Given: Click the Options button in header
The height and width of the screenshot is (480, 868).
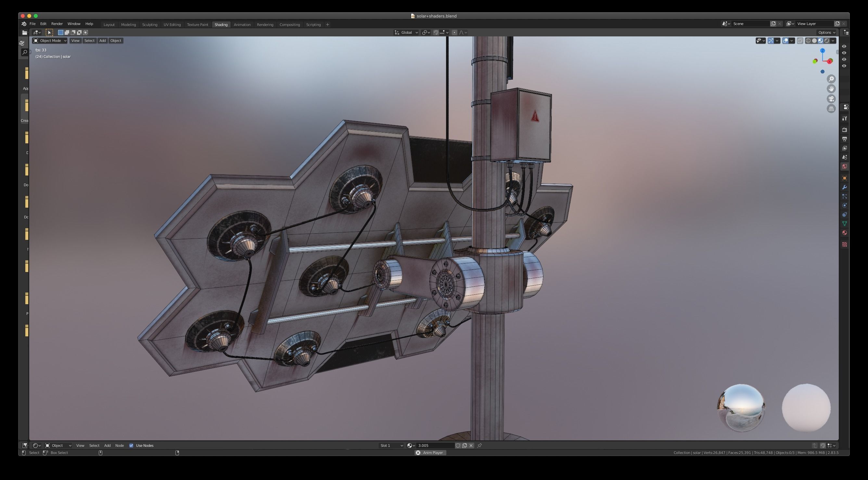Looking at the screenshot, I should pyautogui.click(x=826, y=32).
